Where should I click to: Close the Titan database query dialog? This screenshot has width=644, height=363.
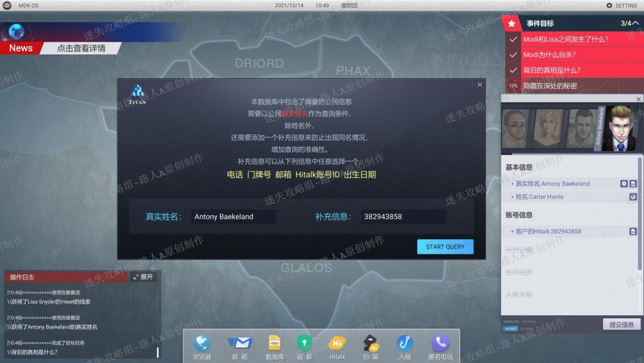[479, 85]
